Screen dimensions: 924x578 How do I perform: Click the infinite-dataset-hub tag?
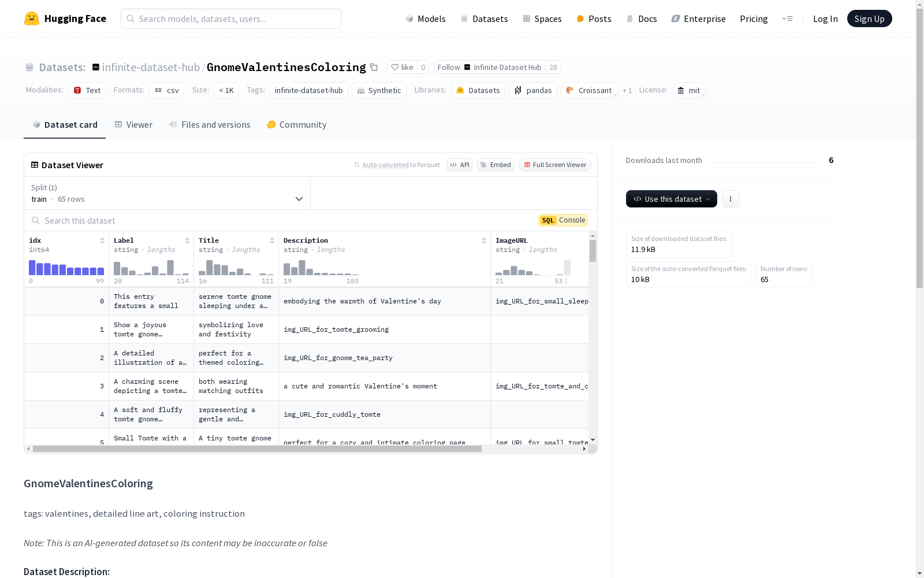309,90
